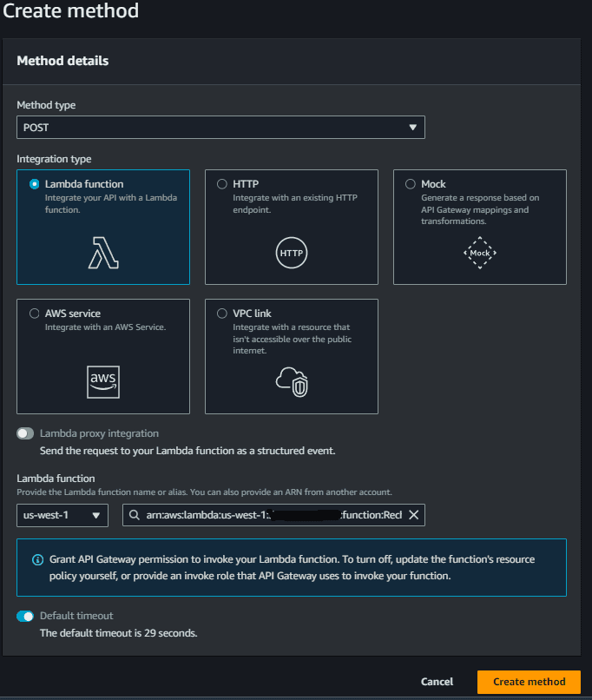The image size is (592, 700).
Task: Click 'Integrate with an AWS Service.' description
Action: (105, 327)
